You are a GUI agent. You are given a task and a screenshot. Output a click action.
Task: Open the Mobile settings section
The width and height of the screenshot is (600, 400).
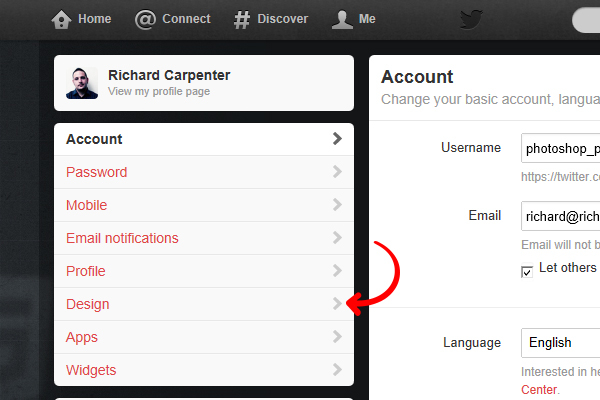click(204, 205)
